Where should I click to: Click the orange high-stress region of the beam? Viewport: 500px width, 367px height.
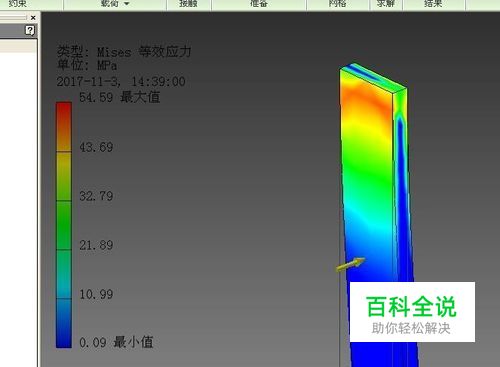(x=367, y=100)
